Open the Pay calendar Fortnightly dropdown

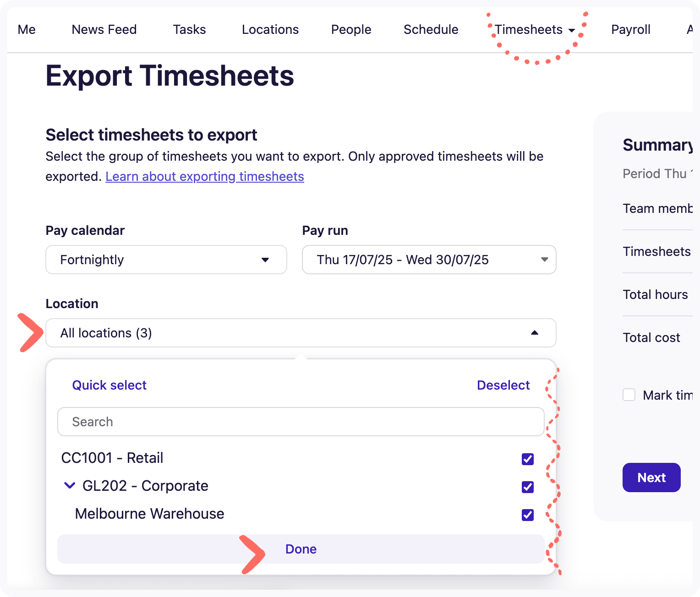pyautogui.click(x=166, y=260)
